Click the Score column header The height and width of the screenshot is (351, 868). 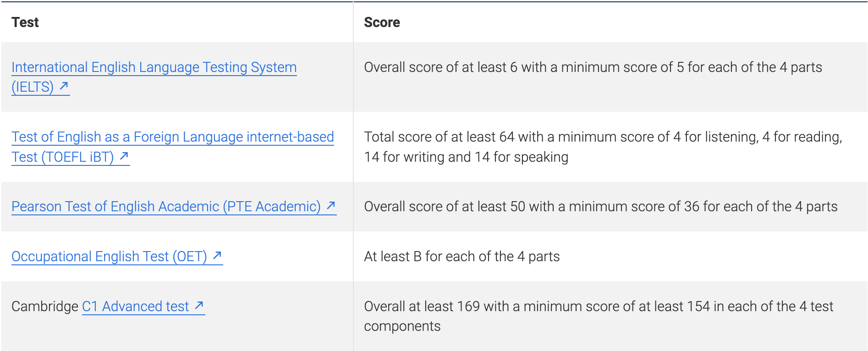[x=382, y=22]
